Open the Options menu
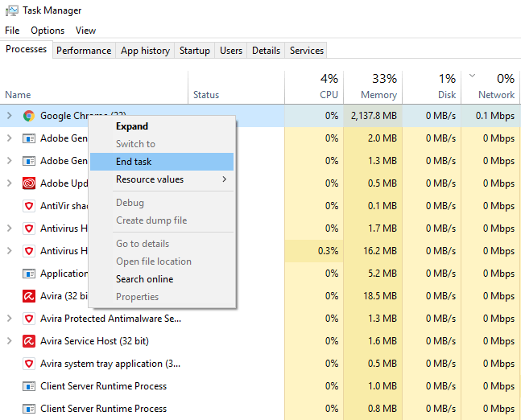This screenshot has height=420, width=521. coord(48,31)
